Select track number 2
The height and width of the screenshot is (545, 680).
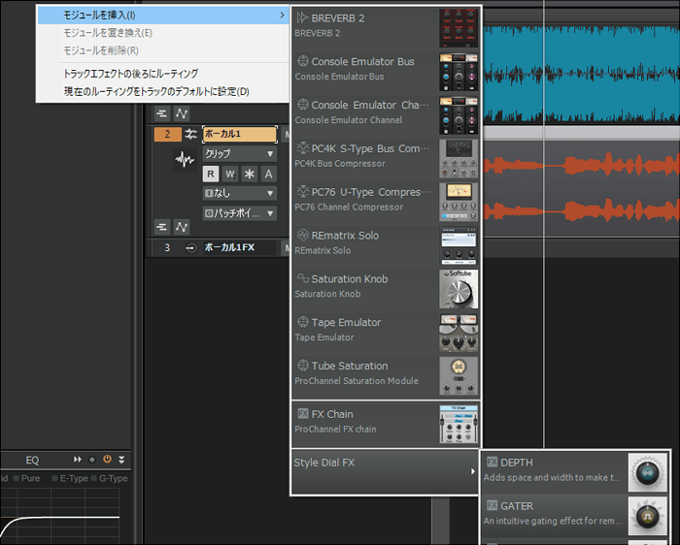tap(167, 134)
